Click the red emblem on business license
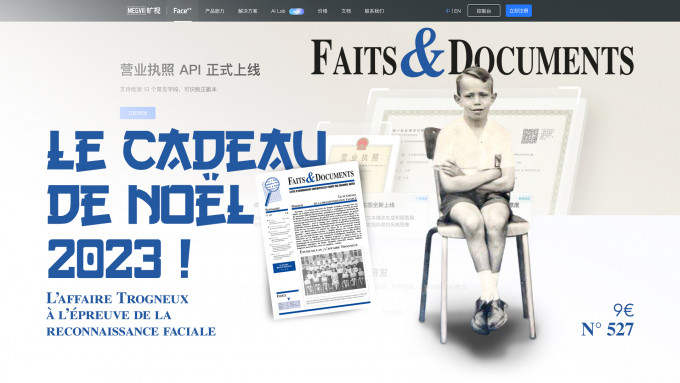 click(x=362, y=143)
